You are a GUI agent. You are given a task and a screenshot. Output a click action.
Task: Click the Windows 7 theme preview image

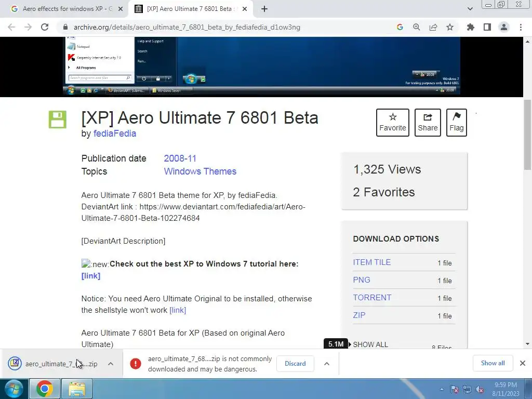coord(262,66)
